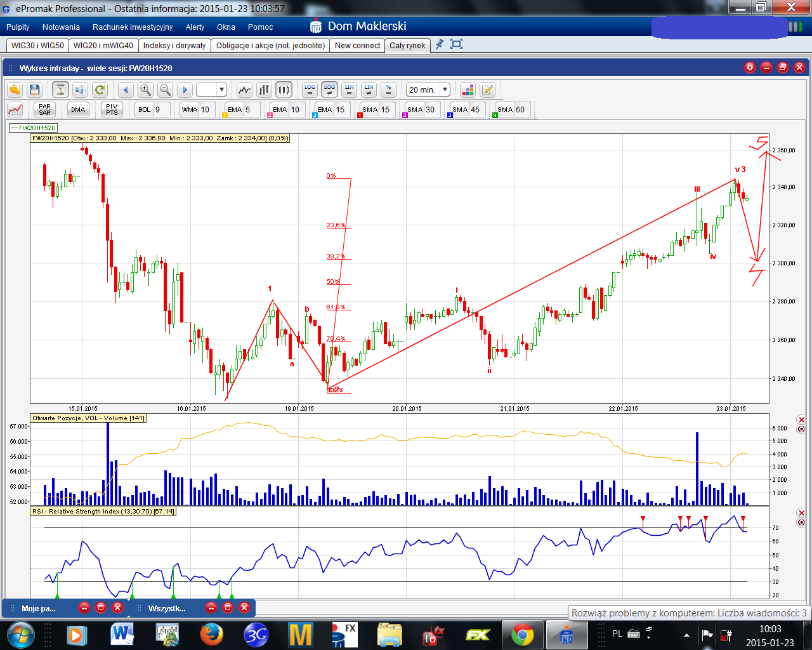Image resolution: width=812 pixels, height=650 pixels.
Task: Switch chart to line graph style
Action: [x=244, y=90]
